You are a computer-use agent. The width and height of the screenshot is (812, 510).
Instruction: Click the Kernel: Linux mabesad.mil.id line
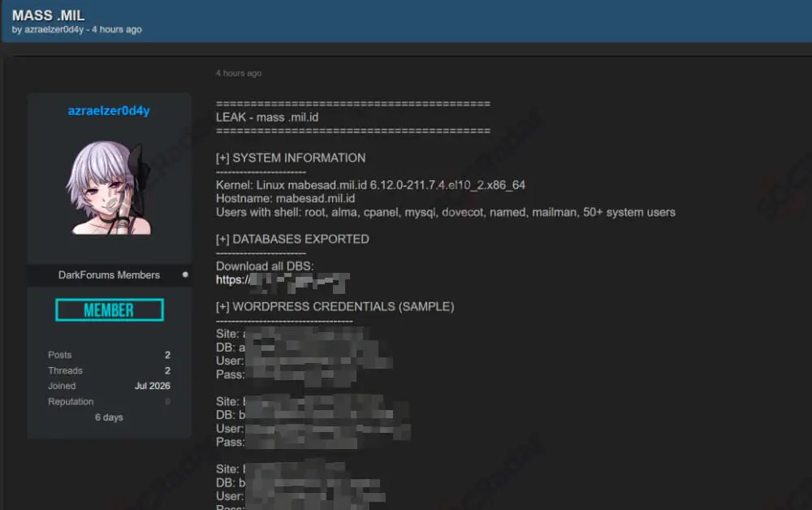(370, 185)
